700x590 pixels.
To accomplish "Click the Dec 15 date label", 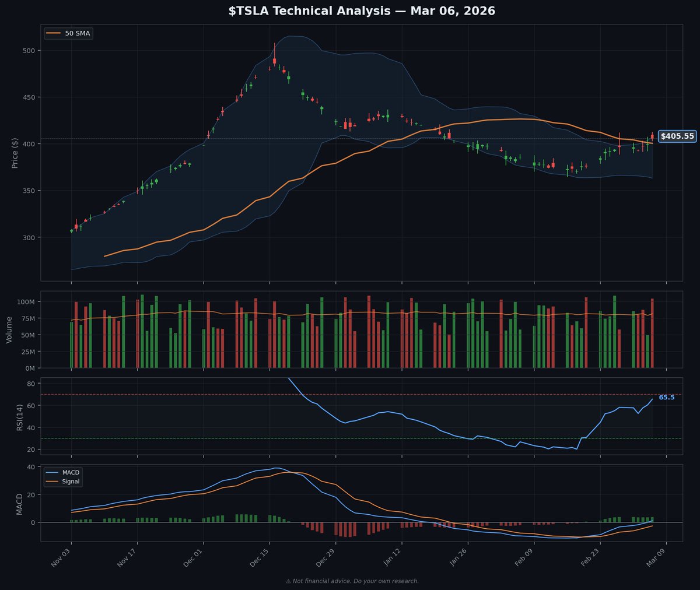I will pos(258,559).
